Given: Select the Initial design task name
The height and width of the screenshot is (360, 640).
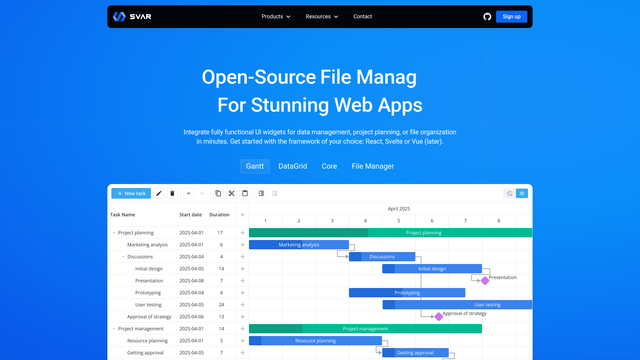Looking at the screenshot, I should point(149,269).
